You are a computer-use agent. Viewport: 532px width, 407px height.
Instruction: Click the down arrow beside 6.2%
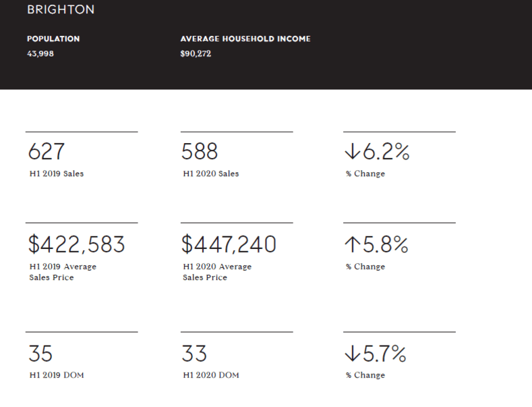pos(352,151)
